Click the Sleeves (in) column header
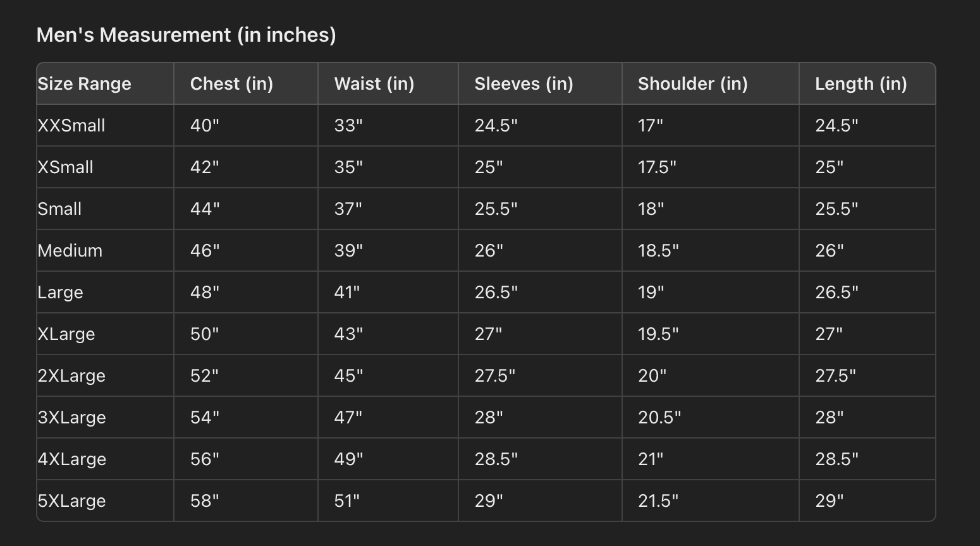This screenshot has height=546, width=980. coord(524,83)
